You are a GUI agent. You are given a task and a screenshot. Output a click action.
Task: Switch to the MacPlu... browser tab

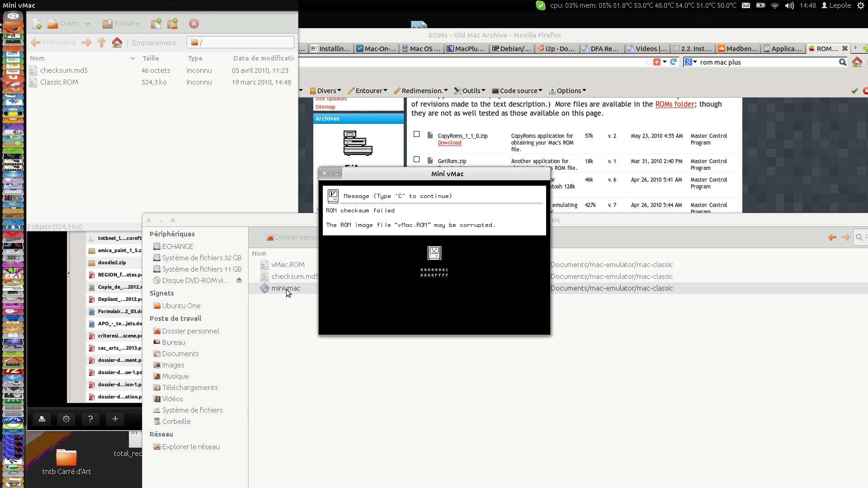466,49
